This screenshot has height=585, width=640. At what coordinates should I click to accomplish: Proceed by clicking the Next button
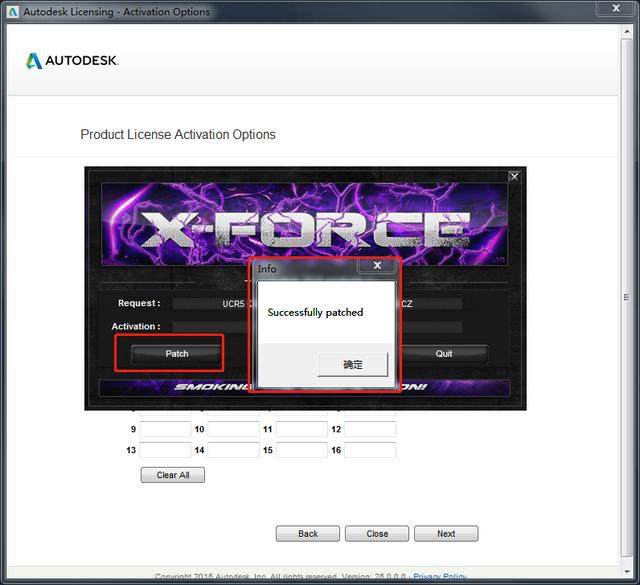[x=446, y=533]
